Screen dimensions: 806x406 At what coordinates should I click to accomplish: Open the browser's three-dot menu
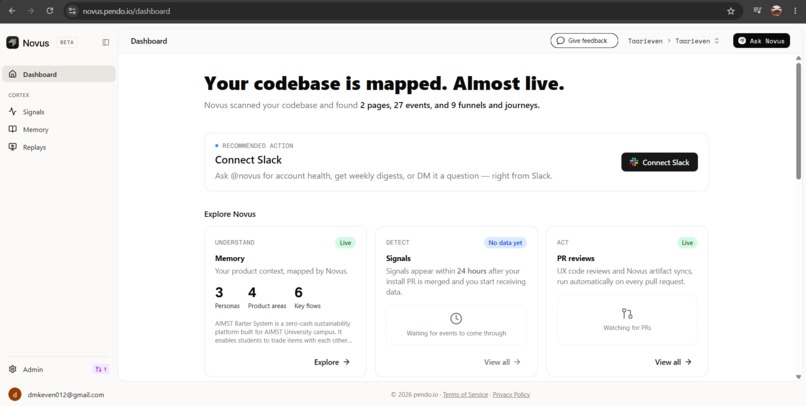point(795,11)
